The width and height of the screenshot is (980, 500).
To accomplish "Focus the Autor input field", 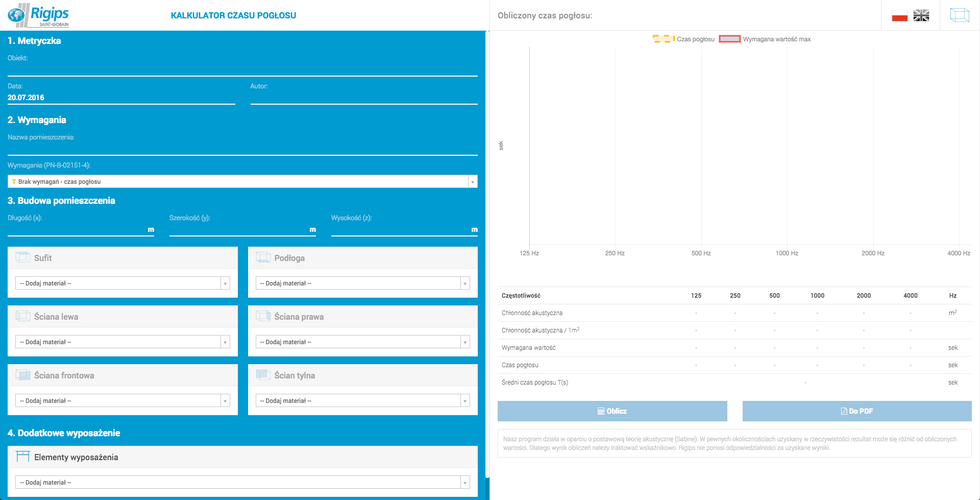I will point(364,98).
